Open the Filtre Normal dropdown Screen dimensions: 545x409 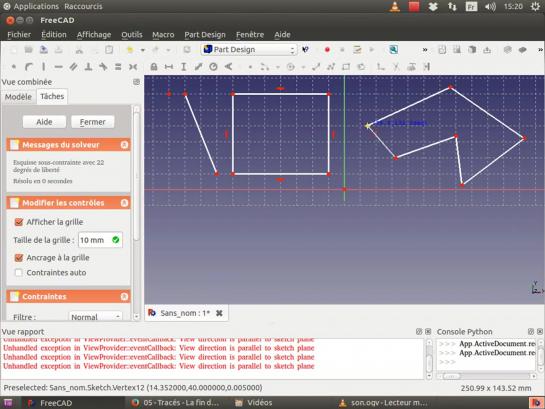pyautogui.click(x=95, y=317)
